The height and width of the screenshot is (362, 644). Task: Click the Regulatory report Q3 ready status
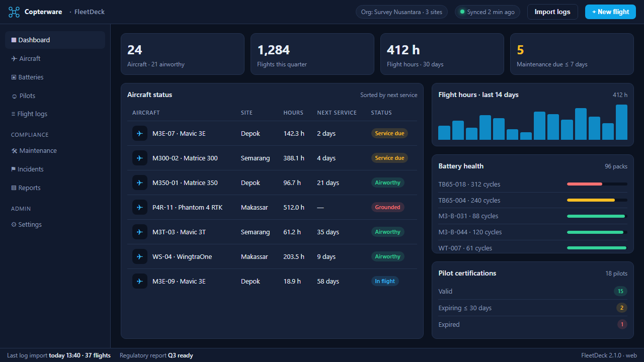156,355
